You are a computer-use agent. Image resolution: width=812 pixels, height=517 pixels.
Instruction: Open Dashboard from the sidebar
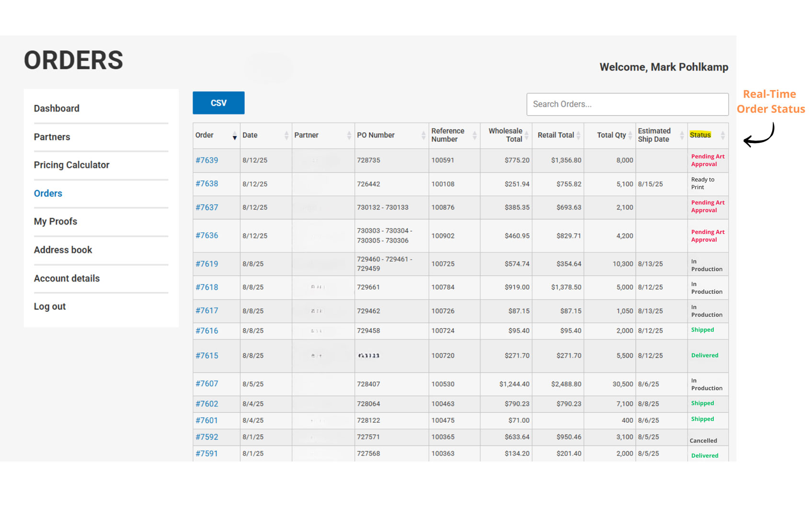point(57,108)
